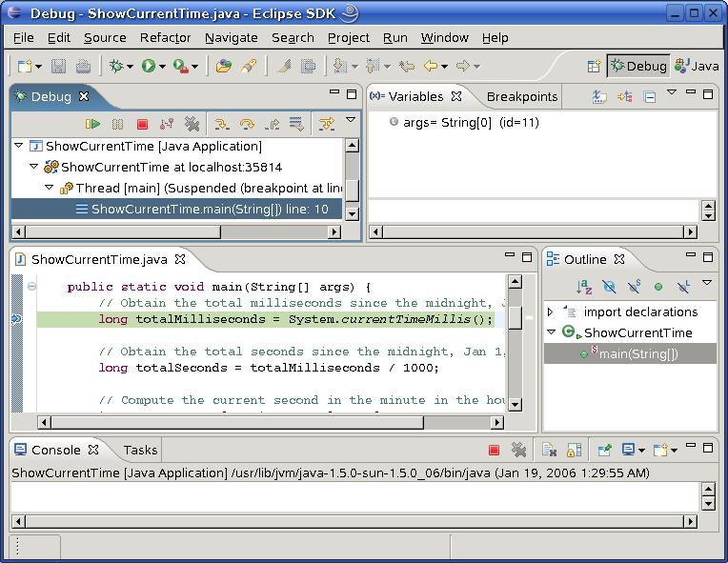728x563 pixels.
Task: Collapse all in Variables view
Action: click(x=650, y=97)
